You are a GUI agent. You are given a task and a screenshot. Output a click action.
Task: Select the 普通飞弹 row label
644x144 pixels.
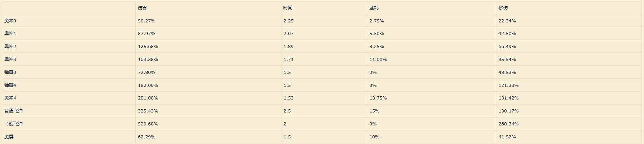(x=13, y=111)
